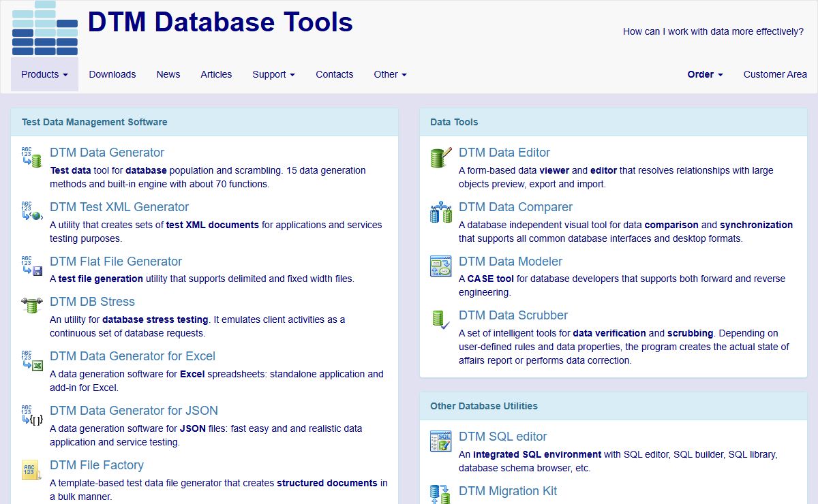The height and width of the screenshot is (504, 818).
Task: Follow the DTM Migration Kit link
Action: tap(507, 490)
